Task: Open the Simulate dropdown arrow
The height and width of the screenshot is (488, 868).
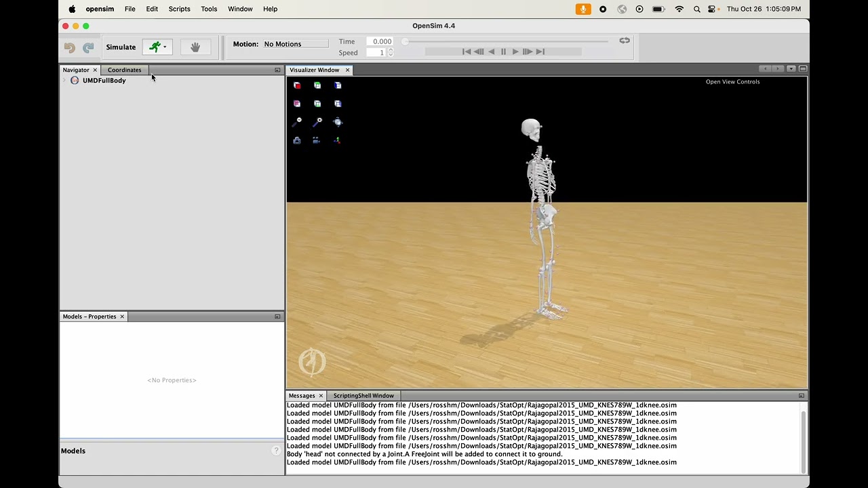Action: click(x=165, y=47)
